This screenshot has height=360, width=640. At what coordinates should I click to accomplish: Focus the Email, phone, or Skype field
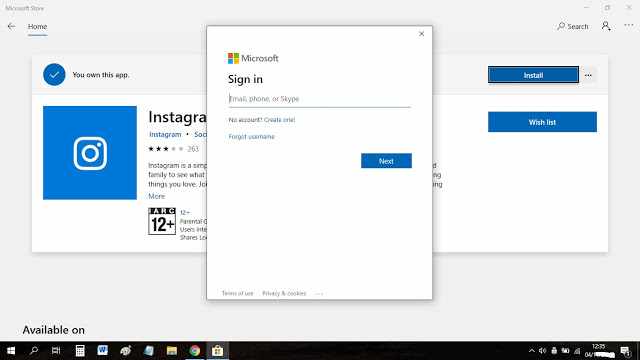tap(320, 99)
